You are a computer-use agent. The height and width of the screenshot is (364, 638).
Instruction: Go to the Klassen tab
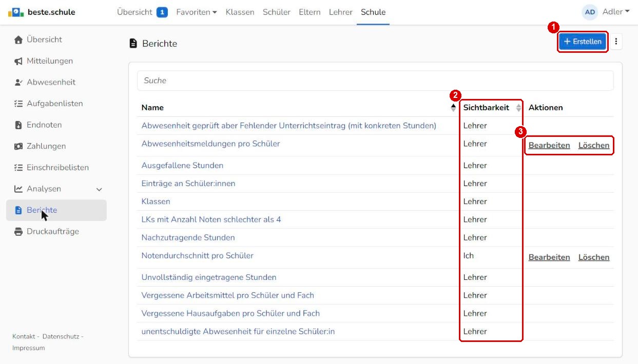point(240,12)
